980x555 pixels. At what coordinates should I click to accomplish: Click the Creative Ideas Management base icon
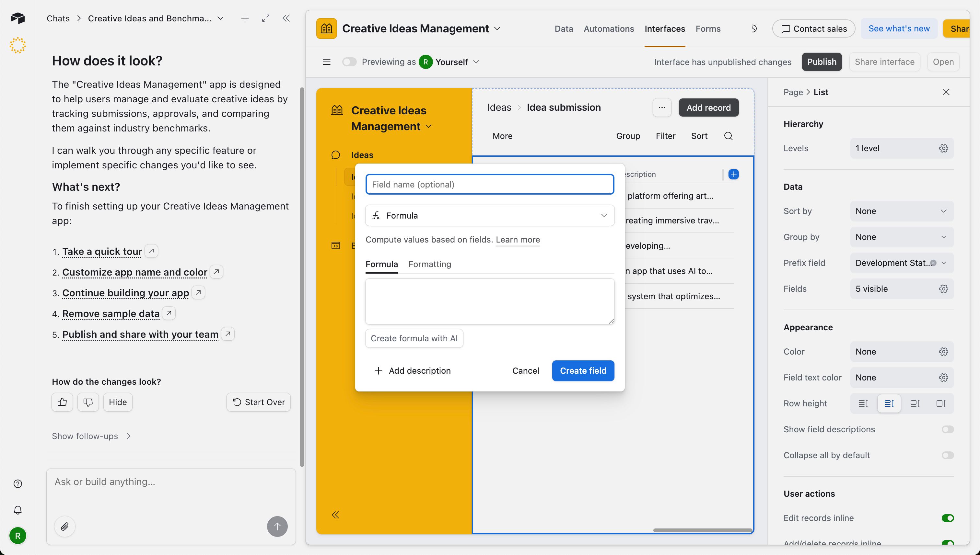[x=327, y=28]
